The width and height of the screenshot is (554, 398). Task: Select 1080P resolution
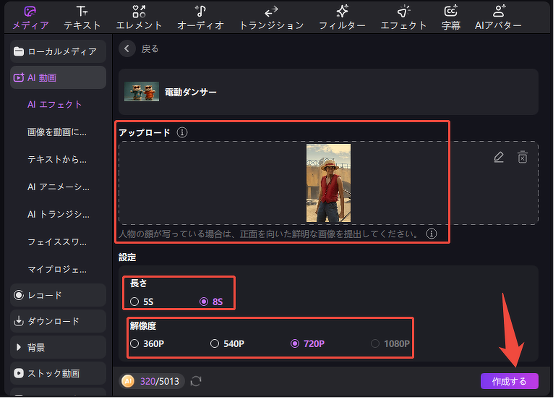[390, 344]
